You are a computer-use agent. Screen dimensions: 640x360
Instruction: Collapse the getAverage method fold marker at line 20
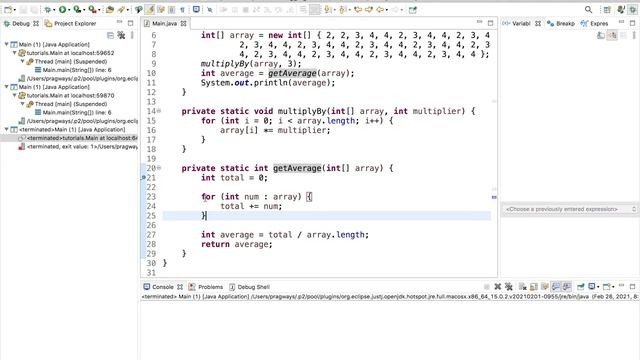159,168
